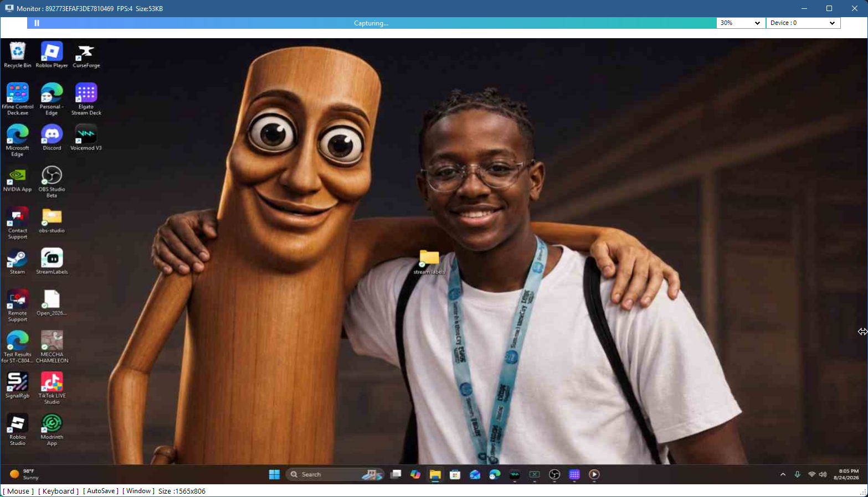Select the Discord desktop icon
Viewport: 868px width, 497px height.
pos(52,137)
